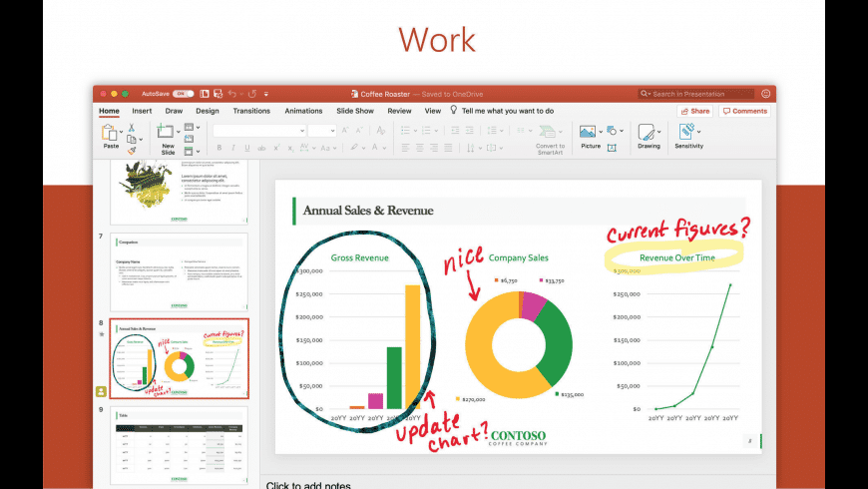This screenshot has height=489, width=868.
Task: Open the Slide Show tab
Action: click(355, 111)
